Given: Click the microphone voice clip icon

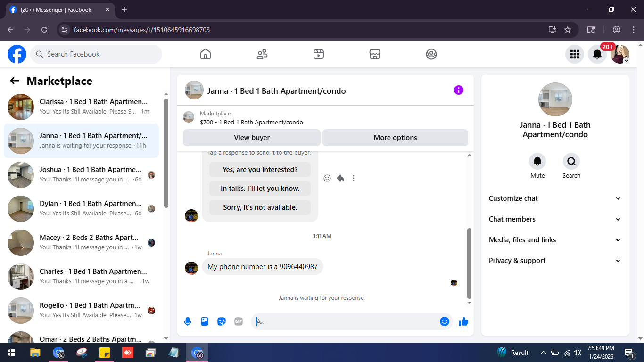Looking at the screenshot, I should 188,321.
